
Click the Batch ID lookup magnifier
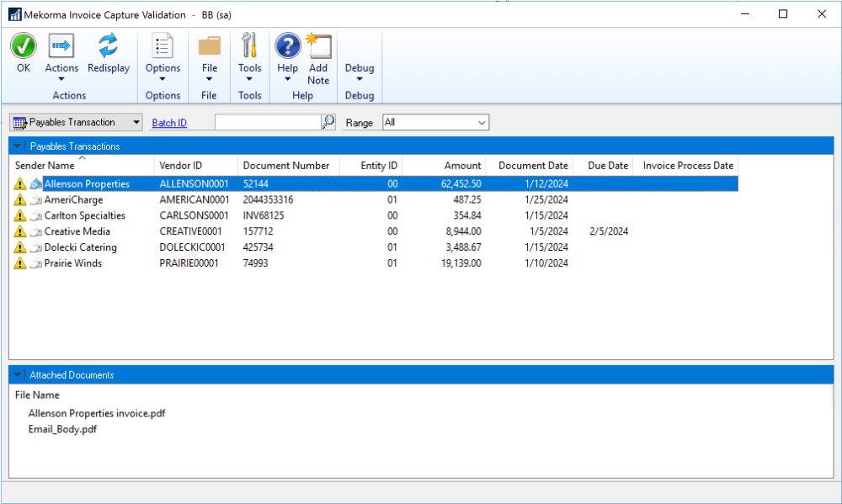(328, 123)
